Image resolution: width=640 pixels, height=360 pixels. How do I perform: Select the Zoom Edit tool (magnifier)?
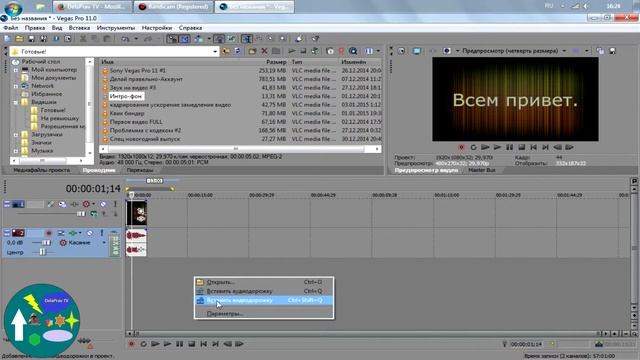282,39
